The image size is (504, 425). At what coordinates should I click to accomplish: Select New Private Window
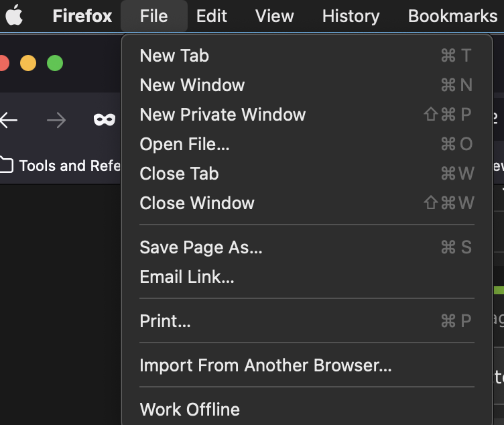(223, 115)
